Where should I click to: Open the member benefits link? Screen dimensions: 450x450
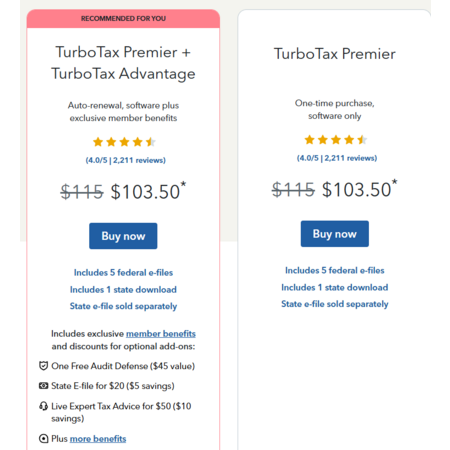pos(161,334)
